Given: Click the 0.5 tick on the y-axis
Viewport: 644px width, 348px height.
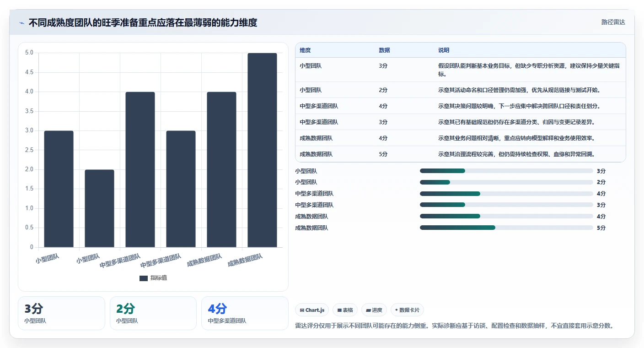Looking at the screenshot, I should tap(29, 228).
